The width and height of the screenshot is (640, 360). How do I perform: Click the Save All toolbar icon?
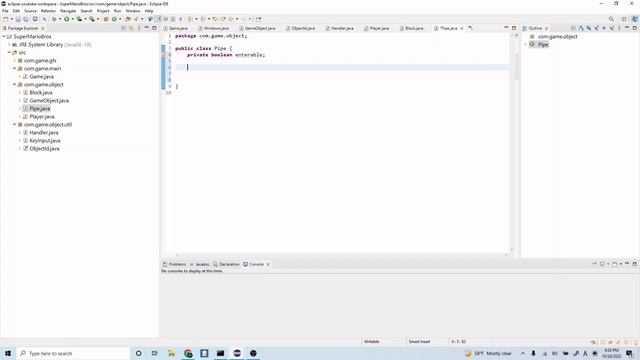(26, 19)
